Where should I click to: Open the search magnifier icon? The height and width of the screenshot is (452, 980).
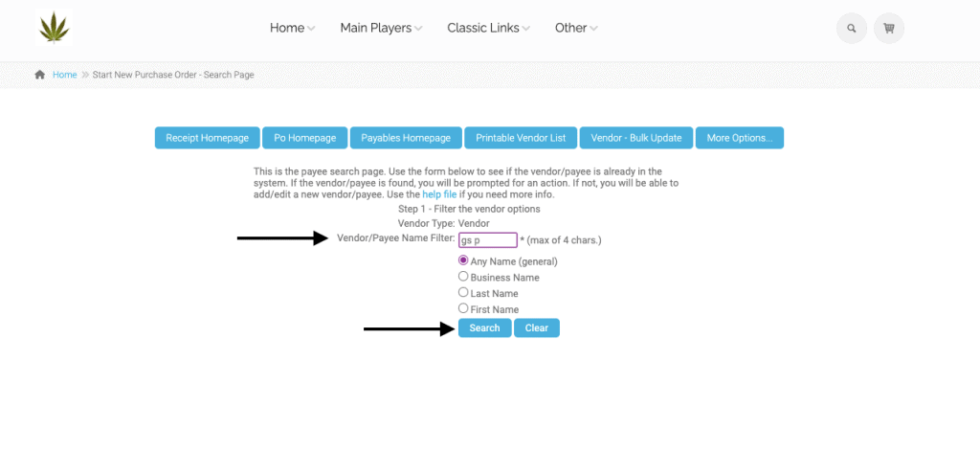851,28
